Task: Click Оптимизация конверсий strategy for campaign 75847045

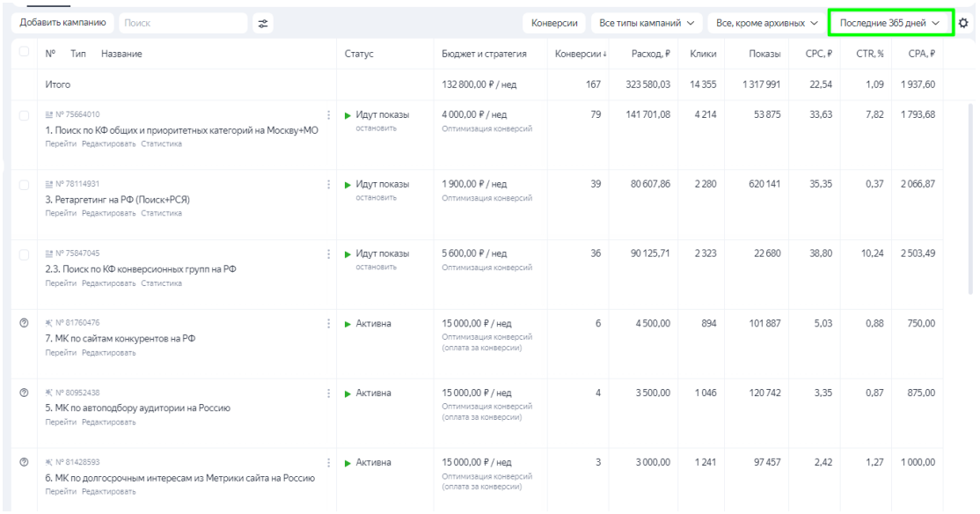Action: (486, 268)
